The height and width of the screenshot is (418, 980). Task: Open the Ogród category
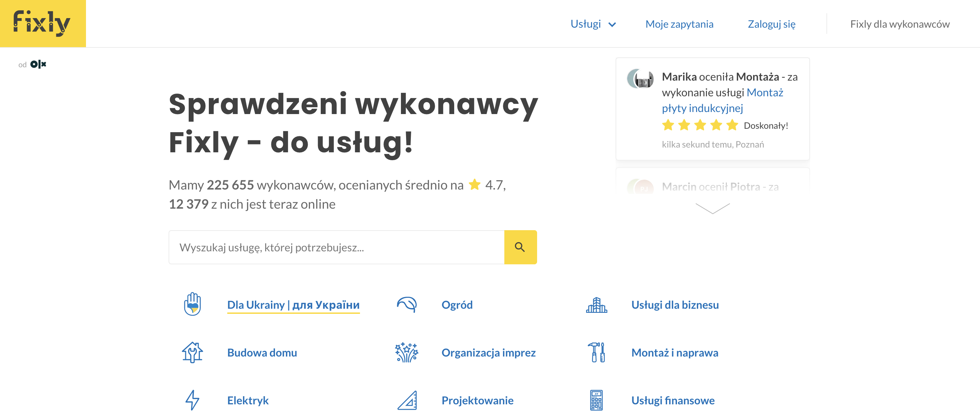coord(457,305)
